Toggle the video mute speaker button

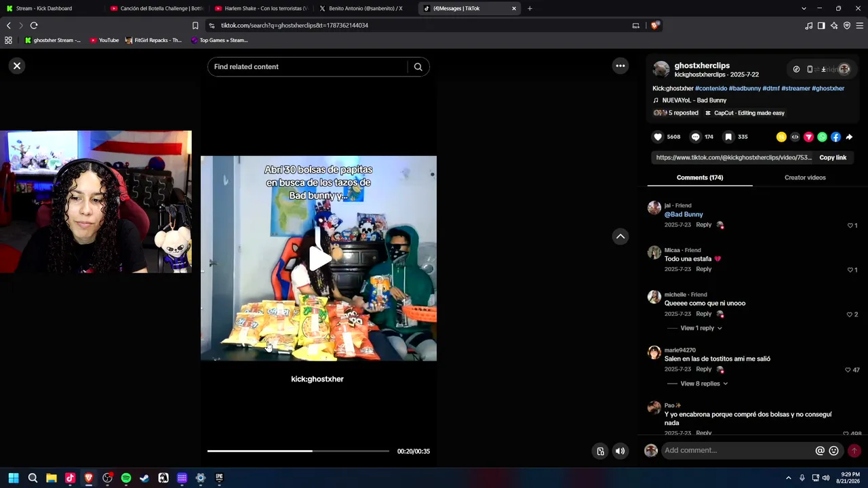coord(620,451)
